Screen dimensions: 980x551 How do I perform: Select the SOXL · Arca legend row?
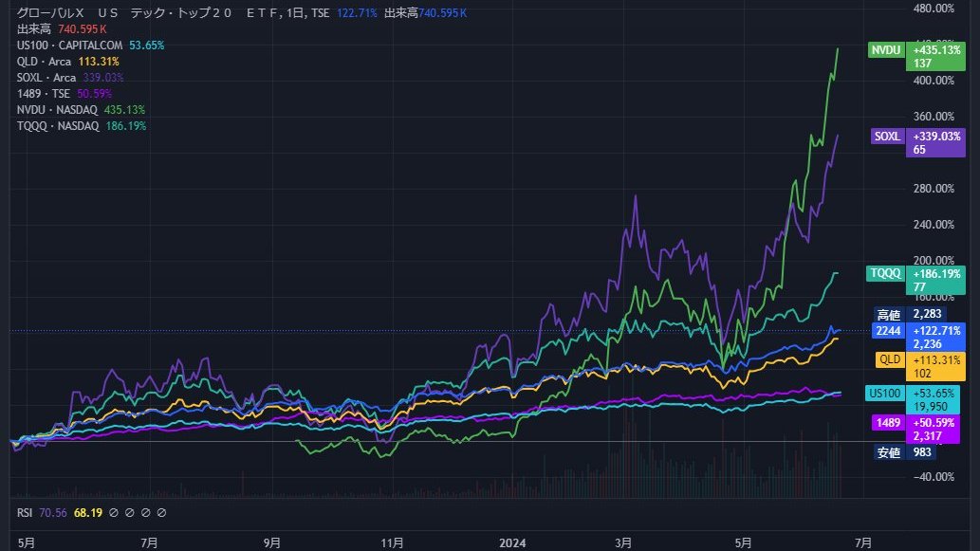click(x=70, y=78)
